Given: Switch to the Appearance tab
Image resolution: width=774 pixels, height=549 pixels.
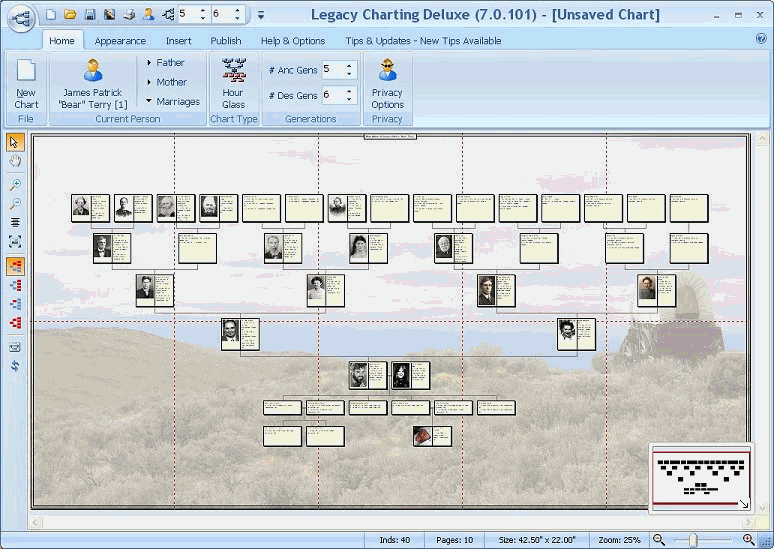Looking at the screenshot, I should click(x=120, y=41).
